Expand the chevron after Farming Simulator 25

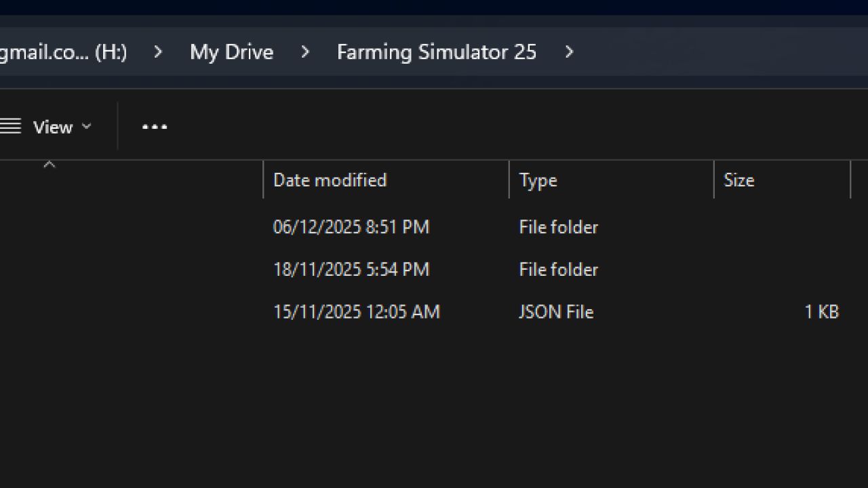pos(570,52)
